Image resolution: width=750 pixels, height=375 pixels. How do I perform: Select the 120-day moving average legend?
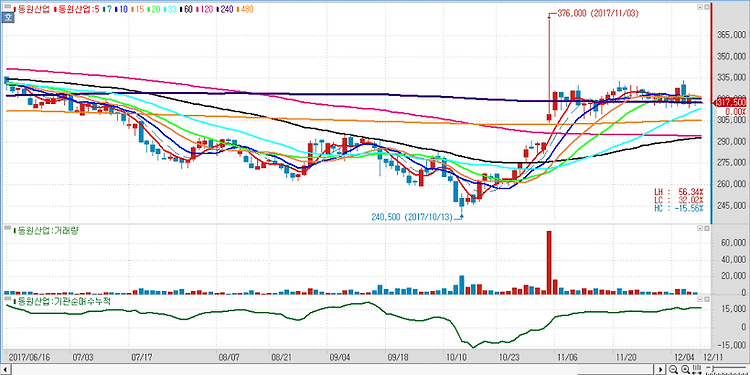(205, 9)
